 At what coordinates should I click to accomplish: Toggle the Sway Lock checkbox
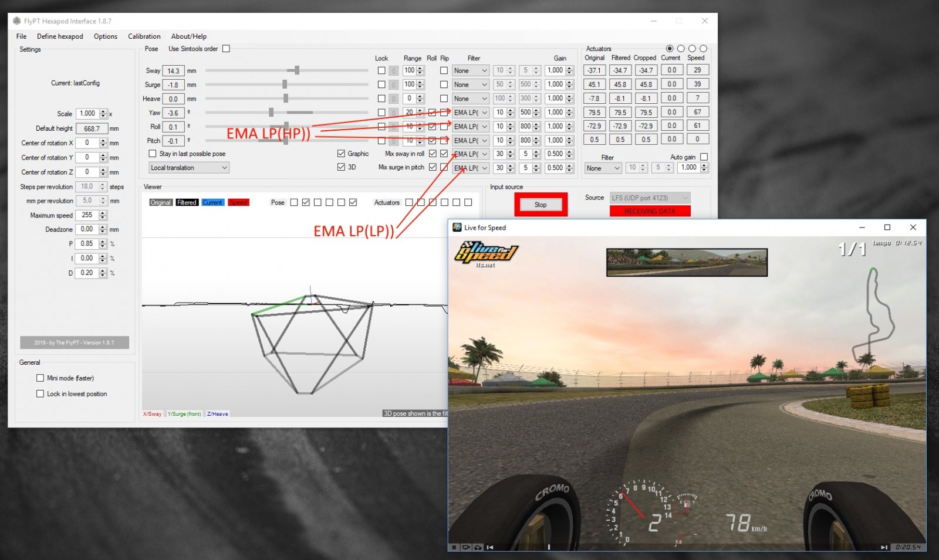(381, 70)
